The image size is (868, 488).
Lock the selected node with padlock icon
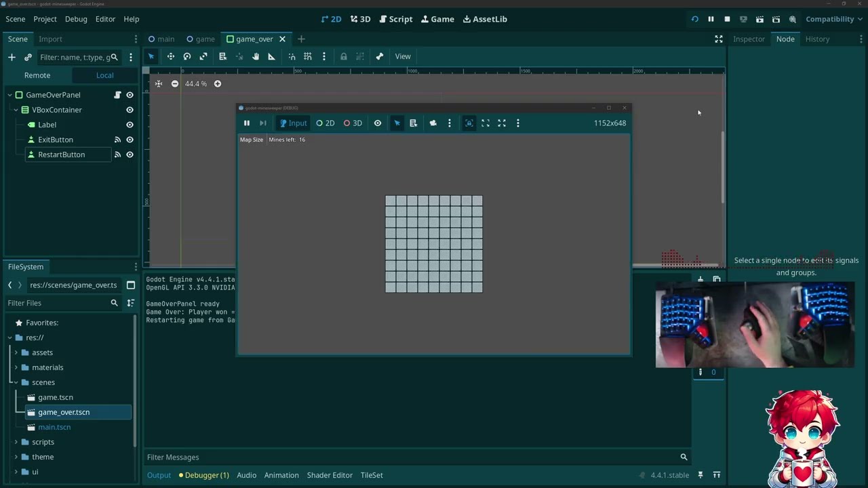pyautogui.click(x=344, y=56)
